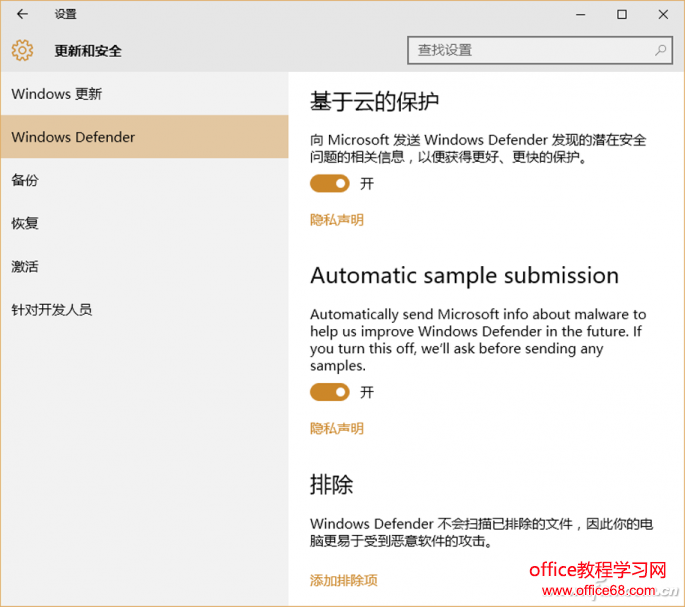Image resolution: width=685 pixels, height=607 pixels.
Task: Maximize the 设置 window
Action: click(622, 15)
